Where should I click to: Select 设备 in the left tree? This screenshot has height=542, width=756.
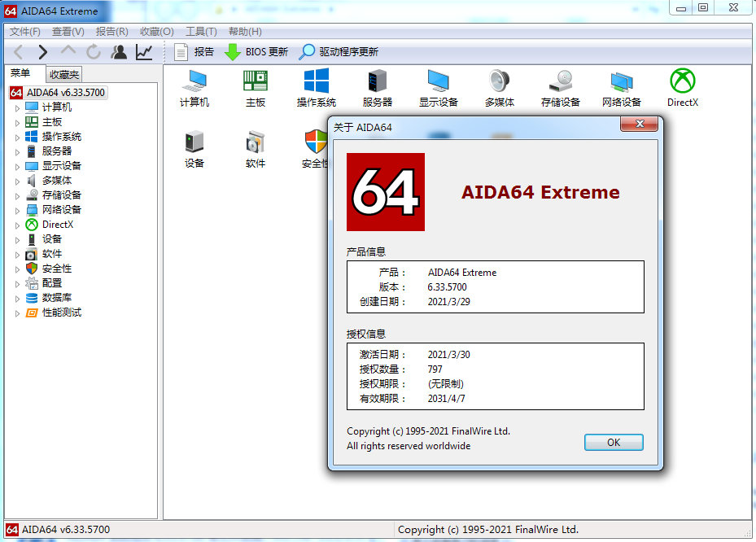51,239
